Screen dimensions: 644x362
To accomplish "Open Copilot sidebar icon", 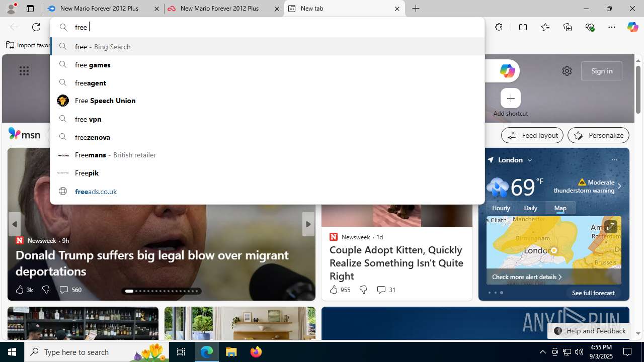I will (x=632, y=27).
